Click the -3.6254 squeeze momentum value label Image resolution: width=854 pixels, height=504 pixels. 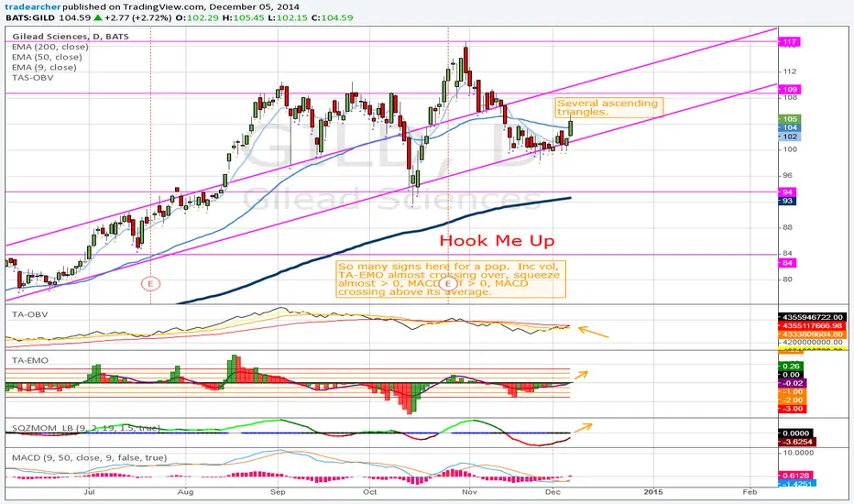797,442
